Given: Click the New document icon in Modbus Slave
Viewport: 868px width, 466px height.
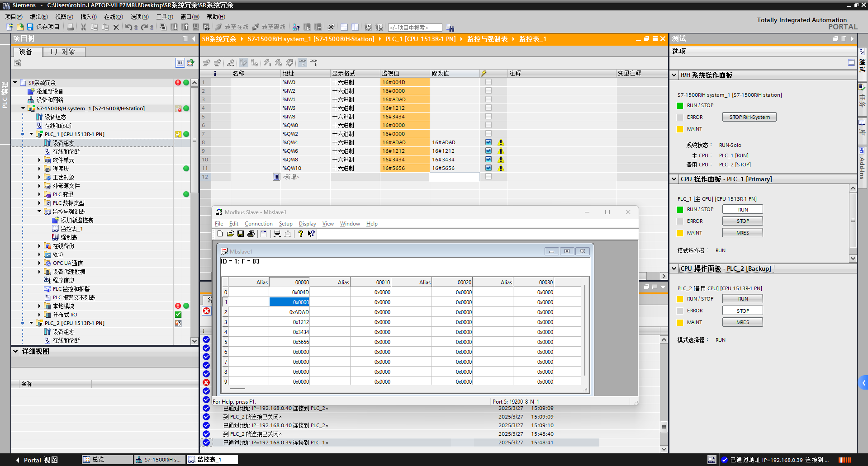Looking at the screenshot, I should tap(220, 234).
